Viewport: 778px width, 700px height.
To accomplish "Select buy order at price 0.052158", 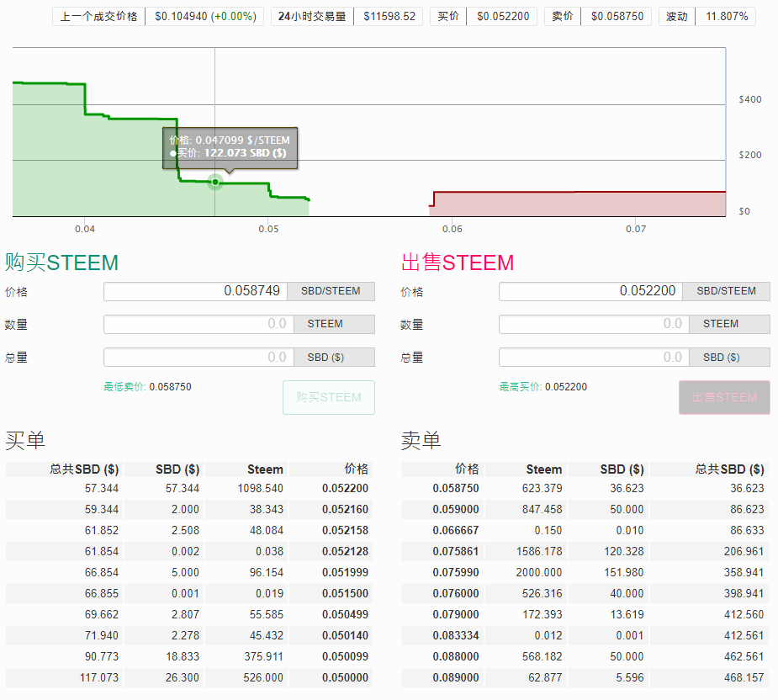I will pos(188,531).
